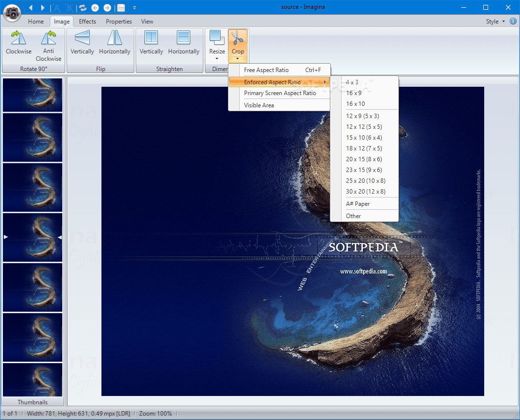
Task: Open the Style dropdown
Action: [x=495, y=22]
